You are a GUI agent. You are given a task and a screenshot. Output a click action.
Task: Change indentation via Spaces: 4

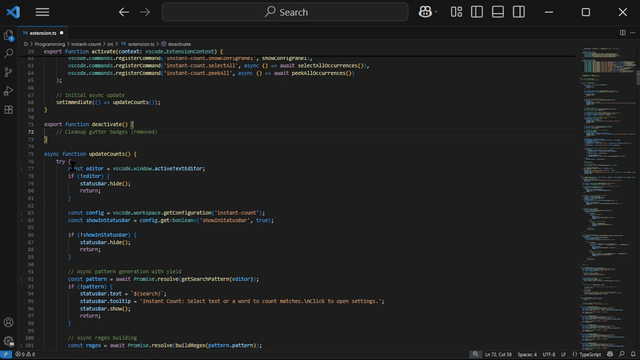[527, 354]
